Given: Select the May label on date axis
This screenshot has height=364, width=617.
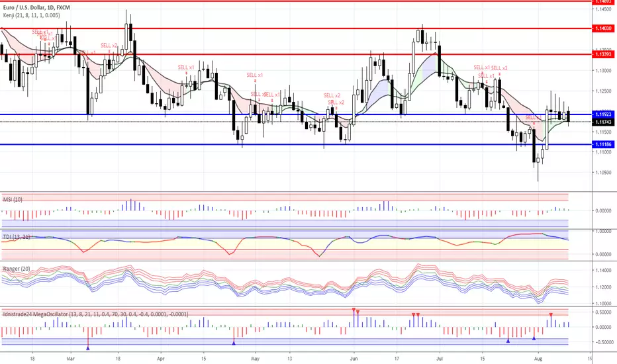Looking at the screenshot, I should [x=256, y=359].
